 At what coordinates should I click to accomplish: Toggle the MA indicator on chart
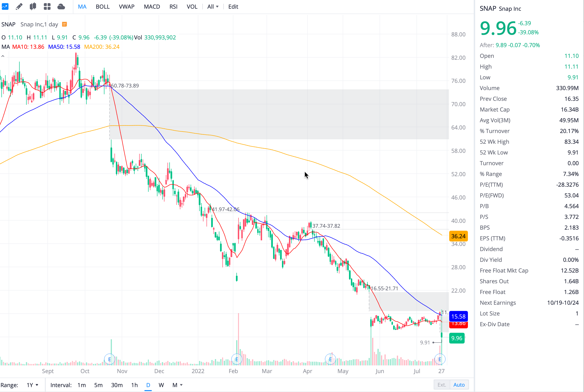click(x=82, y=7)
